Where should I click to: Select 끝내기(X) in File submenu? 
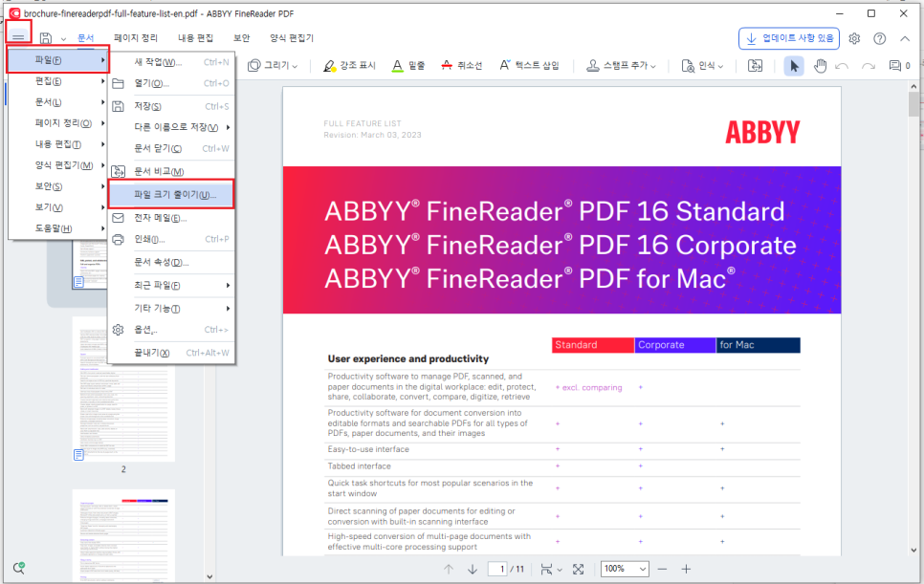pyautogui.click(x=171, y=353)
